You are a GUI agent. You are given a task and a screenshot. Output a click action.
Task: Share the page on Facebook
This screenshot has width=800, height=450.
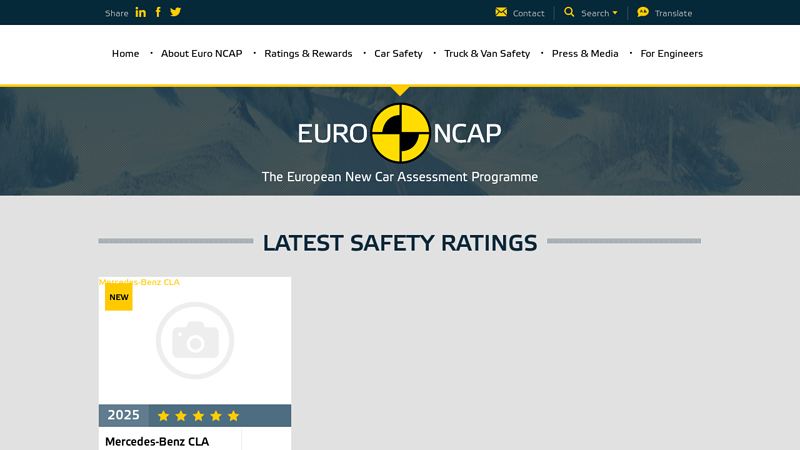[158, 12]
